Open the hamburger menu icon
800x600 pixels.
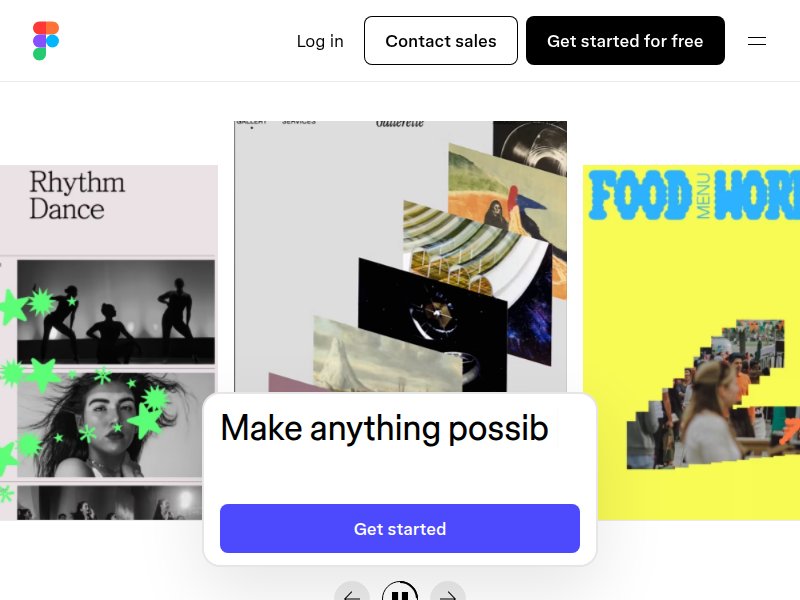pyautogui.click(x=757, y=41)
